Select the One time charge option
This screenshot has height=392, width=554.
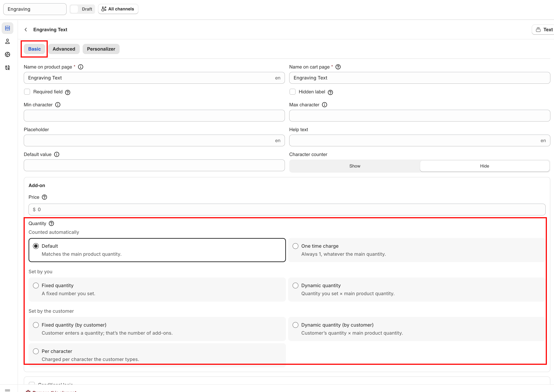click(417, 250)
